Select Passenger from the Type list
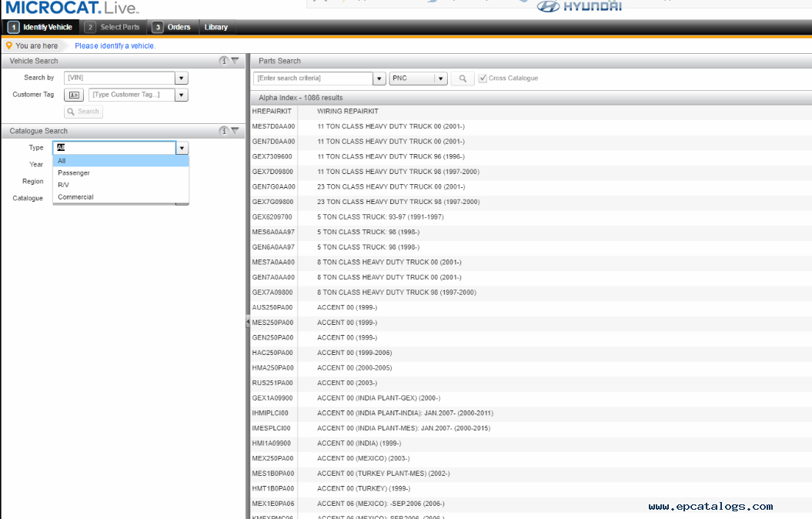Viewport: 812px width, 519px height. coord(74,173)
